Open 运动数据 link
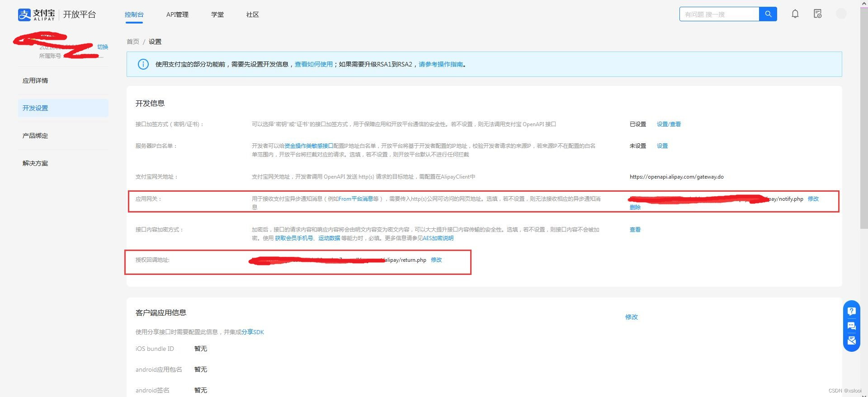 pos(329,238)
